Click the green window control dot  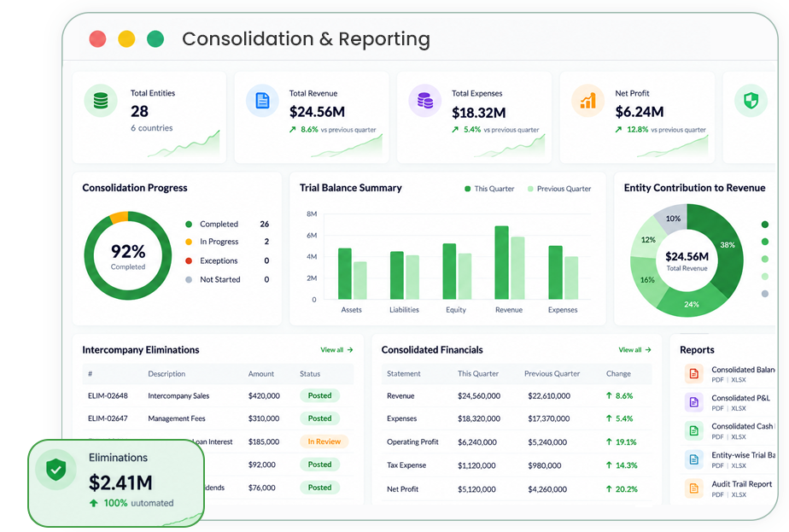pos(155,38)
